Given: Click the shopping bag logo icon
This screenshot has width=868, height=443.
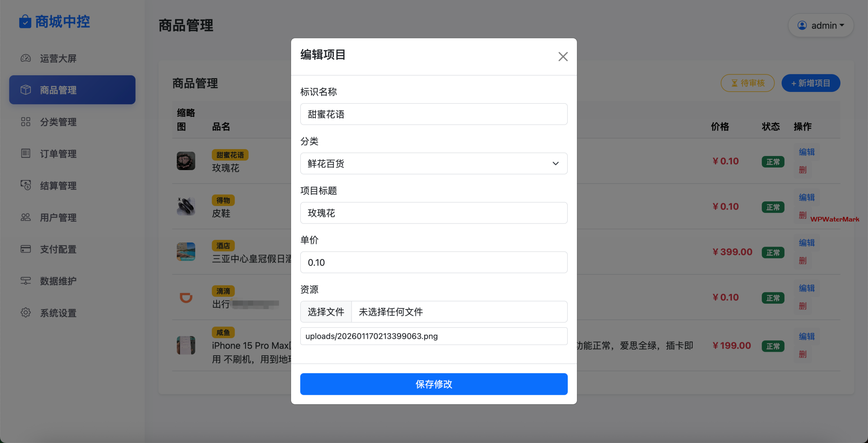Looking at the screenshot, I should (x=25, y=21).
